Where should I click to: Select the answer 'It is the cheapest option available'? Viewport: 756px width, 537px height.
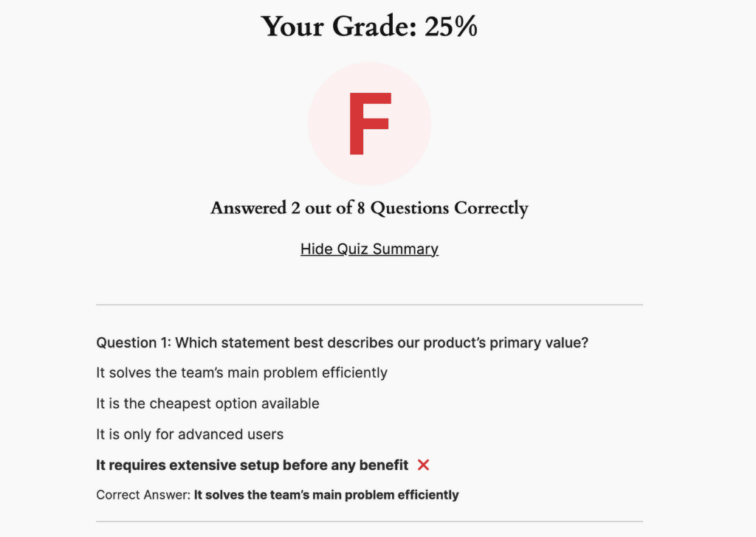[207, 403]
